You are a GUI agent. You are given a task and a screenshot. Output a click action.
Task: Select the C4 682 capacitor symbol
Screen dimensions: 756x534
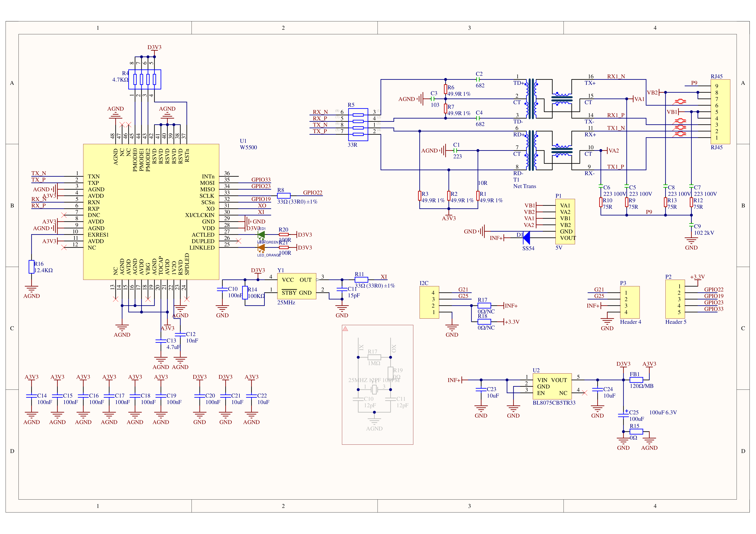click(x=478, y=118)
